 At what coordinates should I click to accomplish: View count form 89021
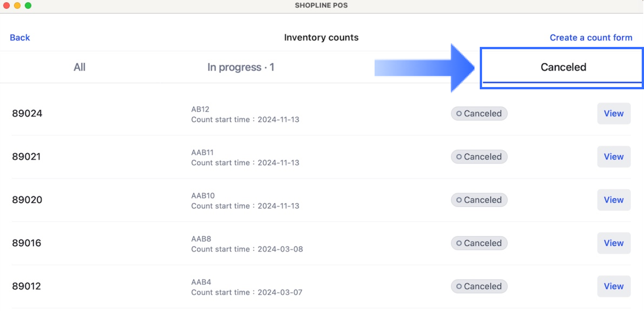click(x=613, y=157)
